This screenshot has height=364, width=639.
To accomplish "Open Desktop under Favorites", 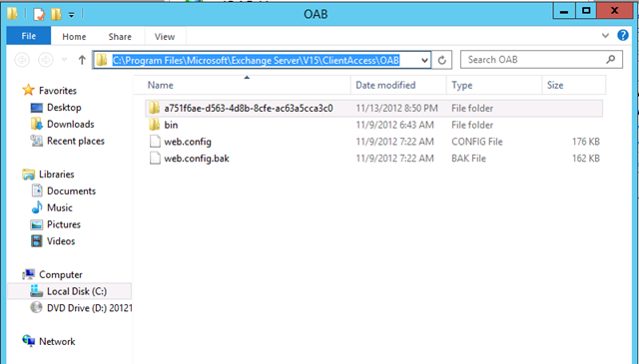I will coord(64,108).
